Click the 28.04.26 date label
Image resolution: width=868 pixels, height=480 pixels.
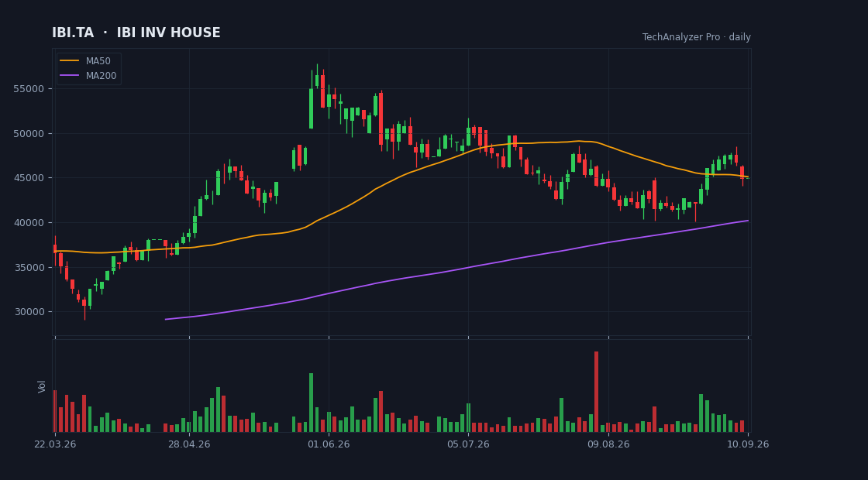189,444
